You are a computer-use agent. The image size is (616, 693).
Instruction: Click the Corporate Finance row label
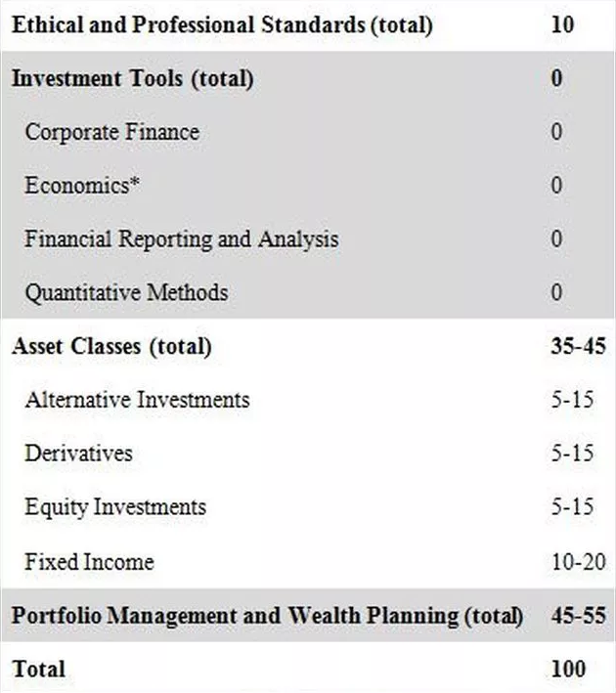pos(111,132)
